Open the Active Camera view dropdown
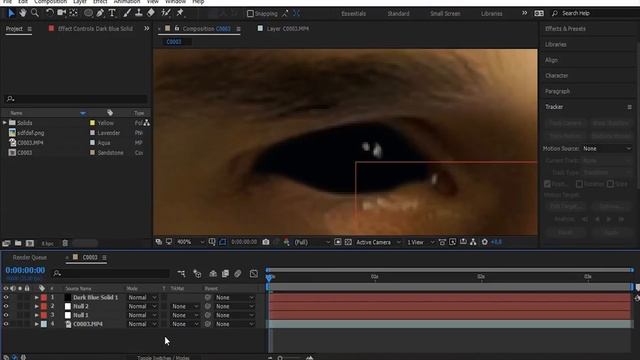The image size is (640, 360). point(378,242)
